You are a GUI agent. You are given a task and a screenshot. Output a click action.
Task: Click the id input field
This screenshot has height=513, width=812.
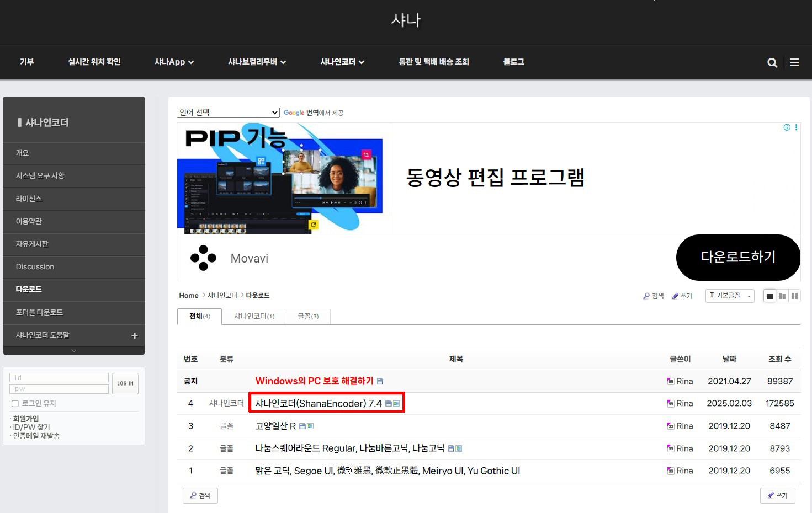59,378
